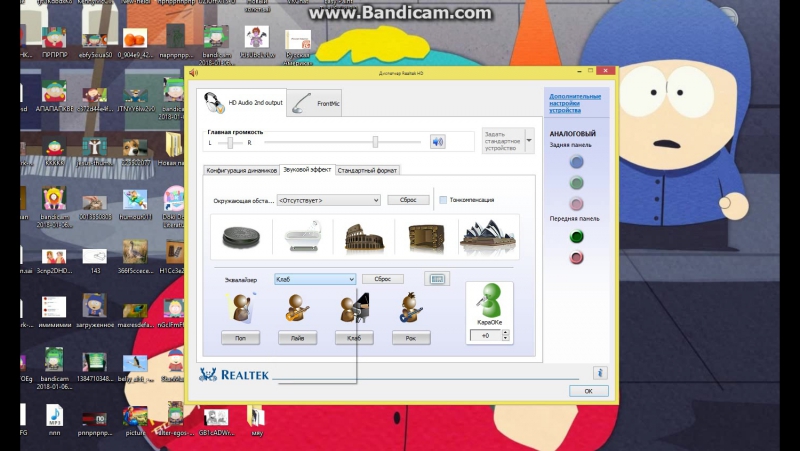
Task: Select the GB1cADWr desktop image
Action: [216, 421]
